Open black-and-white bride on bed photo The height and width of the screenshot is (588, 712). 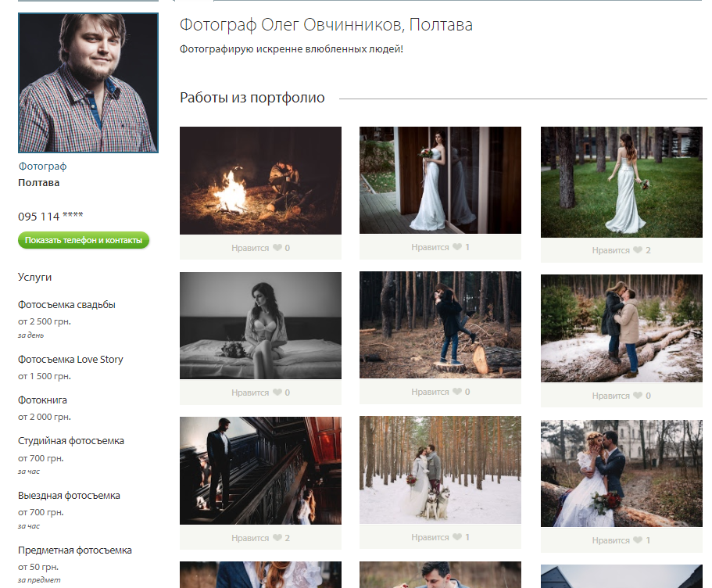click(260, 325)
